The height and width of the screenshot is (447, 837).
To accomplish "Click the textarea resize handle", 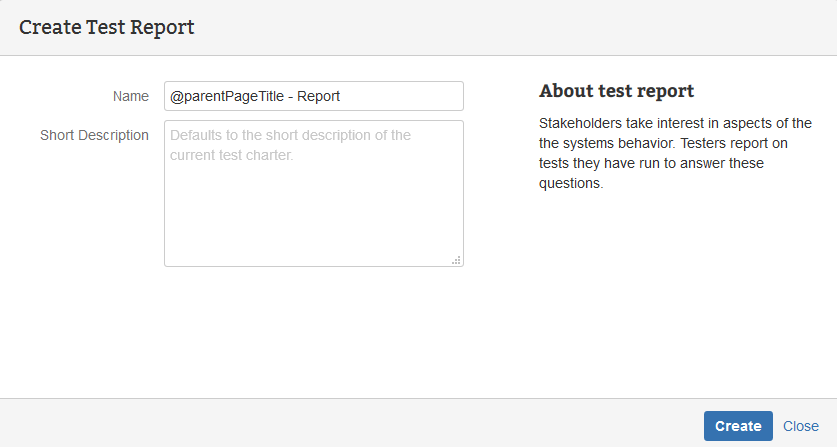I will 456,260.
